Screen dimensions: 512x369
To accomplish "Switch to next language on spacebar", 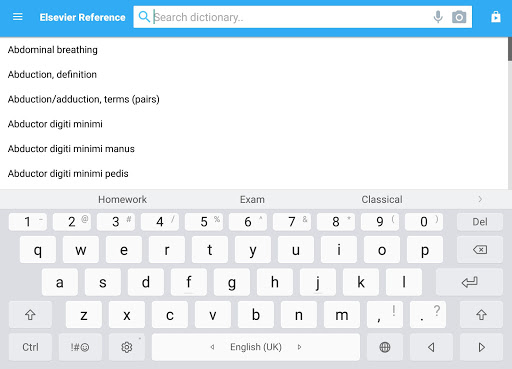I will tap(299, 347).
